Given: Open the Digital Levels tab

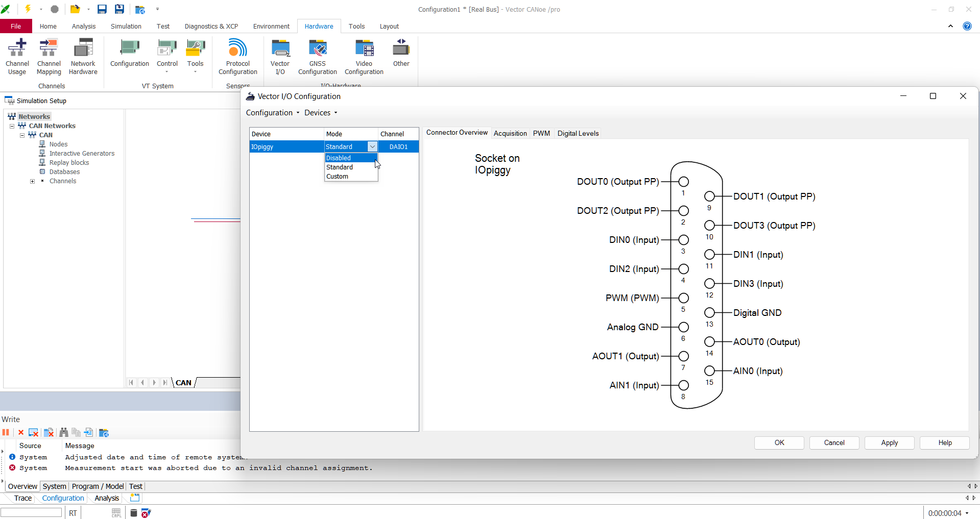Looking at the screenshot, I should (578, 134).
